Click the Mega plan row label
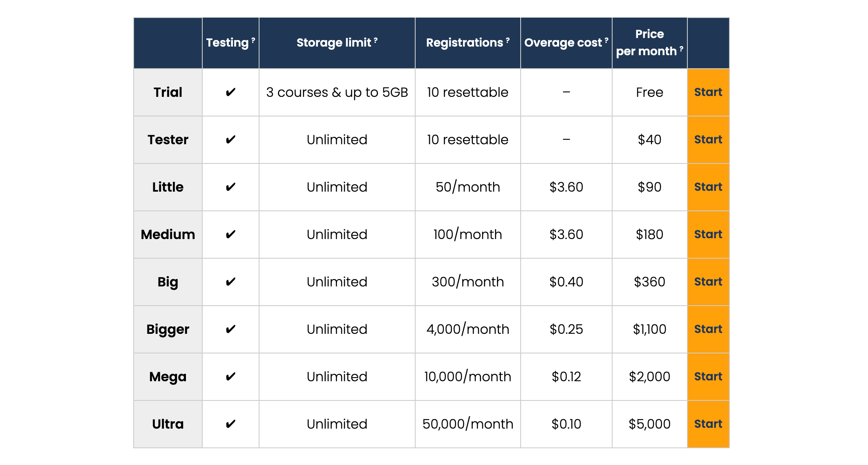 pyautogui.click(x=168, y=377)
